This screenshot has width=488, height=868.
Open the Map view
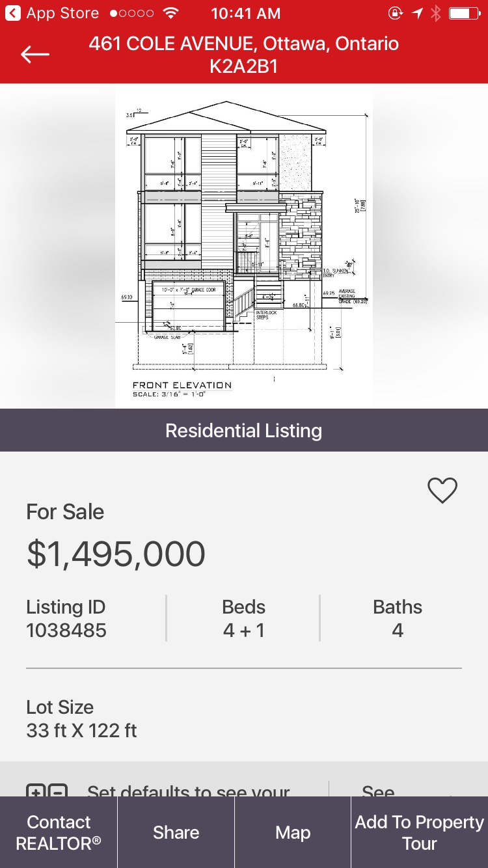pyautogui.click(x=293, y=832)
